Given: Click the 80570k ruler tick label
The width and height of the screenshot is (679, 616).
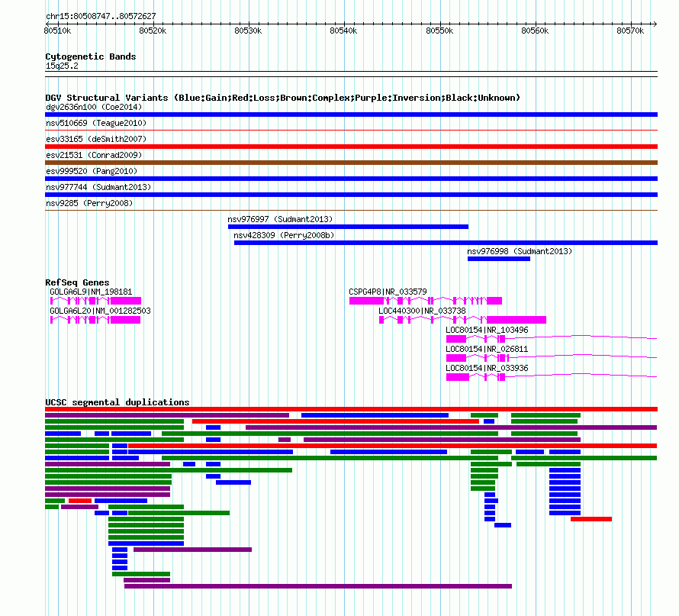Looking at the screenshot, I should point(630,31).
